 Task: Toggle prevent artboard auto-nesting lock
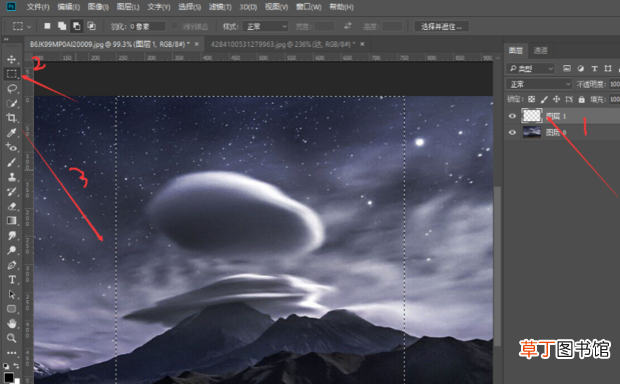(x=569, y=99)
